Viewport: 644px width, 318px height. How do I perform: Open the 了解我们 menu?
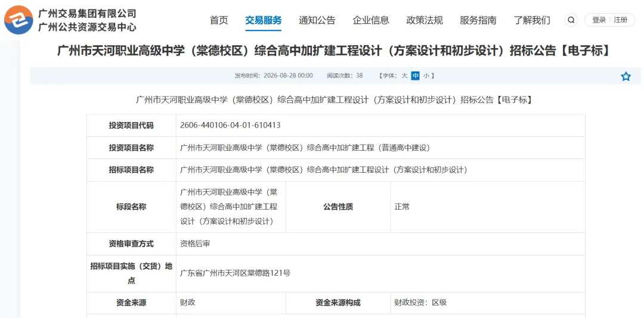532,20
